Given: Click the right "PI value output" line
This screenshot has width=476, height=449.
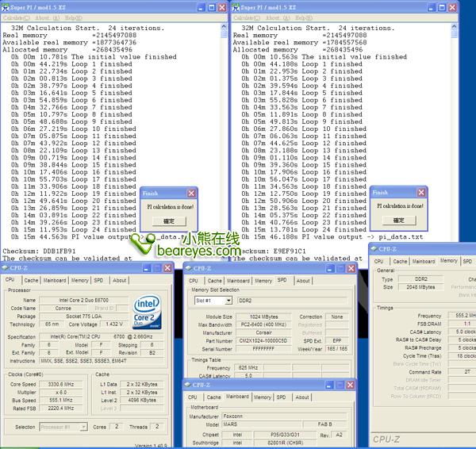Looking at the screenshot, I should 332,236.
